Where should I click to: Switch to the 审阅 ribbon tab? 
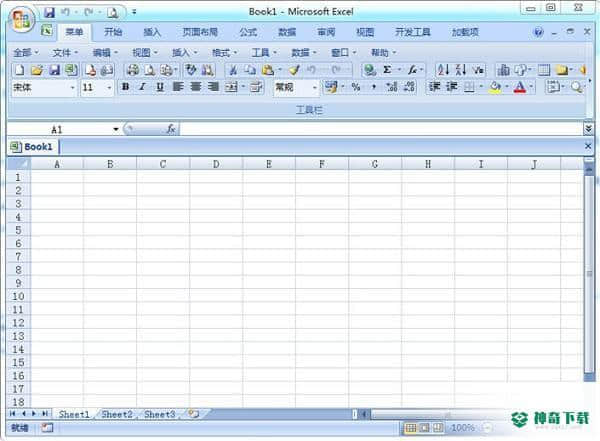326,32
